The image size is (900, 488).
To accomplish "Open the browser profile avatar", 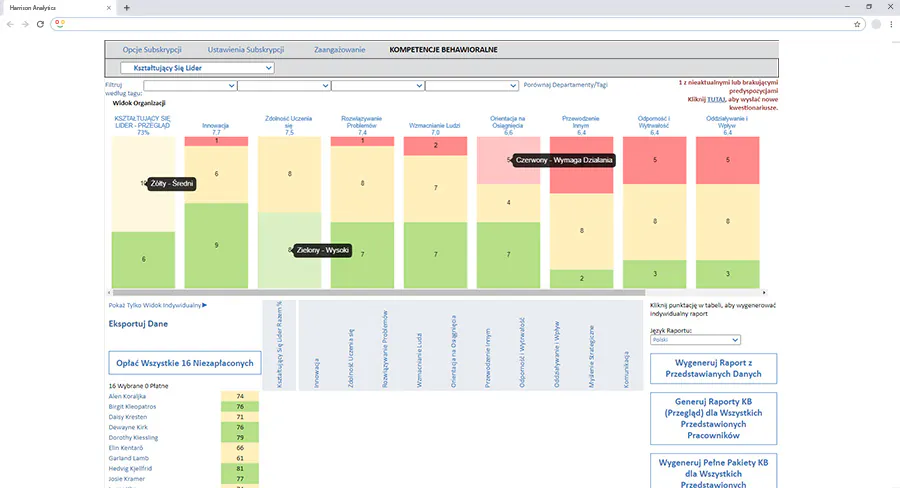I will pos(876,24).
